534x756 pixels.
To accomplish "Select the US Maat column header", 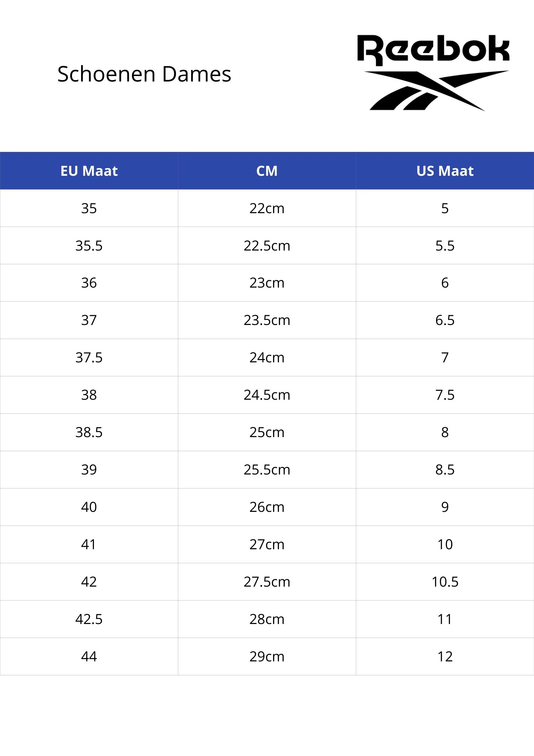I will click(445, 171).
